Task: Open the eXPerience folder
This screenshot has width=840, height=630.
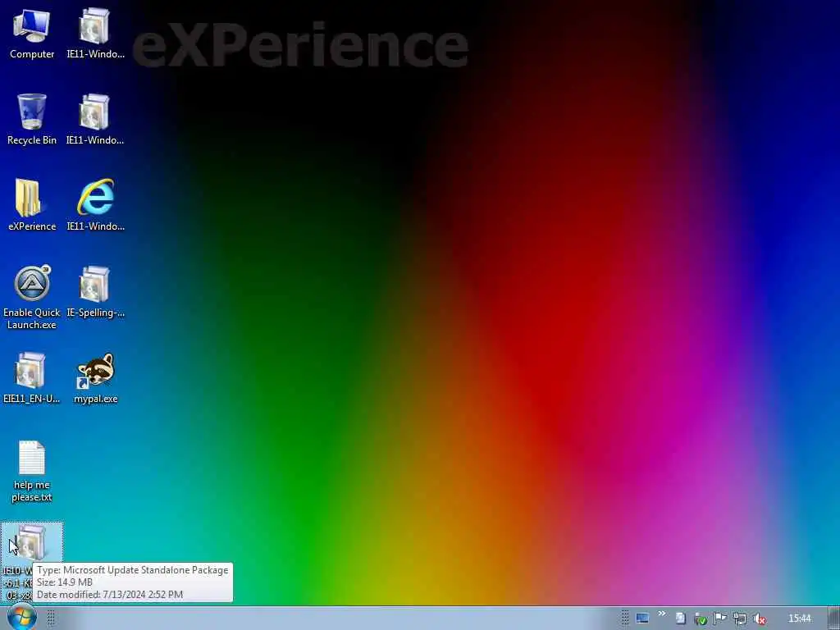Action: [32, 204]
